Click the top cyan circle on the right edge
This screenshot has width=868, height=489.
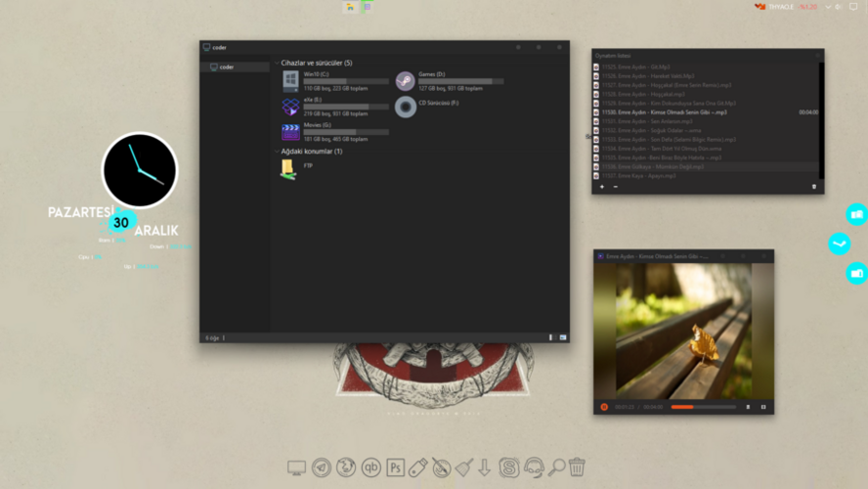click(857, 214)
